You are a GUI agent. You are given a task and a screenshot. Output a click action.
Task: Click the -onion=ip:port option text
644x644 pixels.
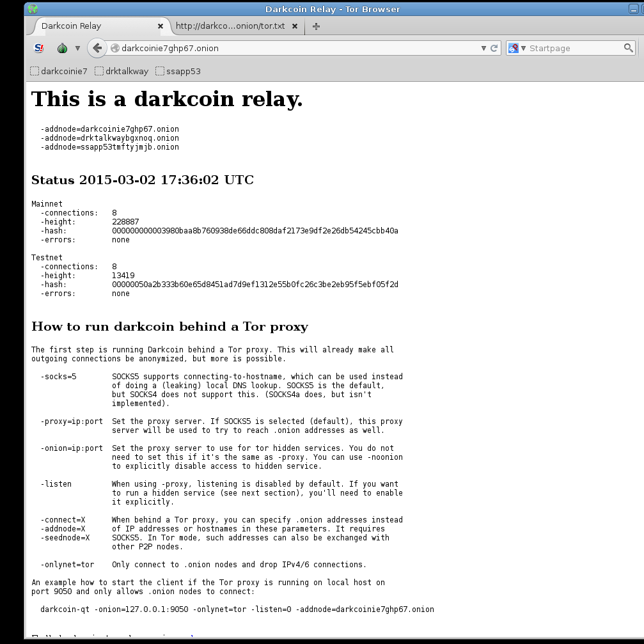point(72,448)
